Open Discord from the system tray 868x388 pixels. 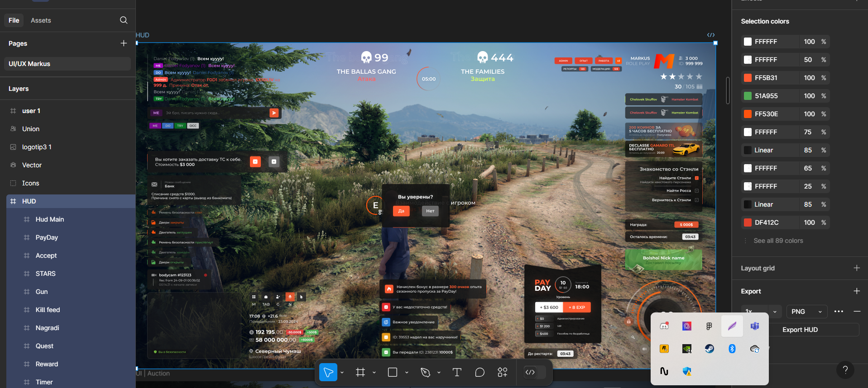(664, 326)
